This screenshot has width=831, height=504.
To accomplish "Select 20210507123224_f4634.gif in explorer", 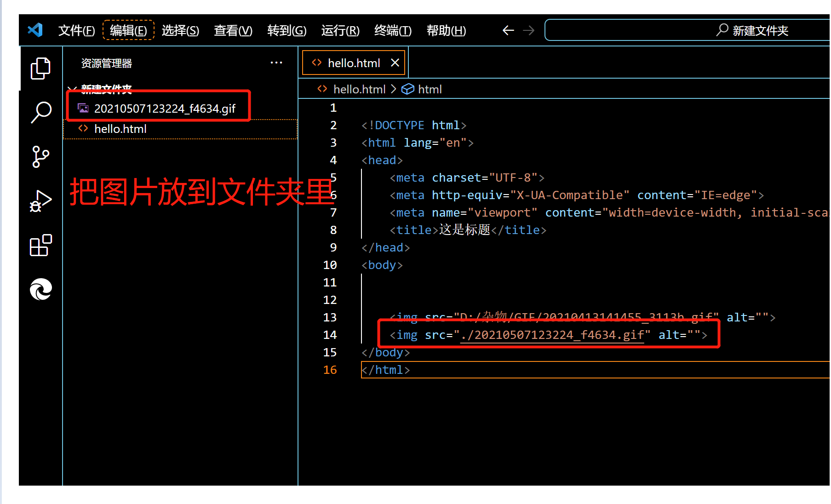I will coord(165,109).
